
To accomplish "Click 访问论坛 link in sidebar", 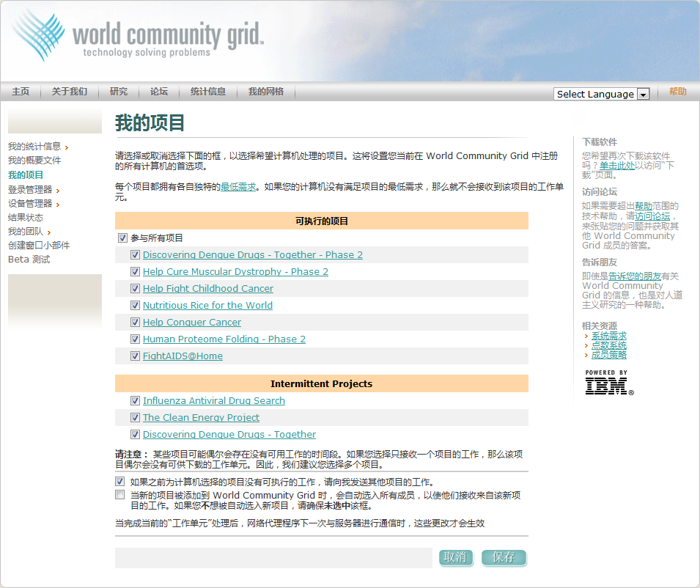I will click(x=652, y=216).
